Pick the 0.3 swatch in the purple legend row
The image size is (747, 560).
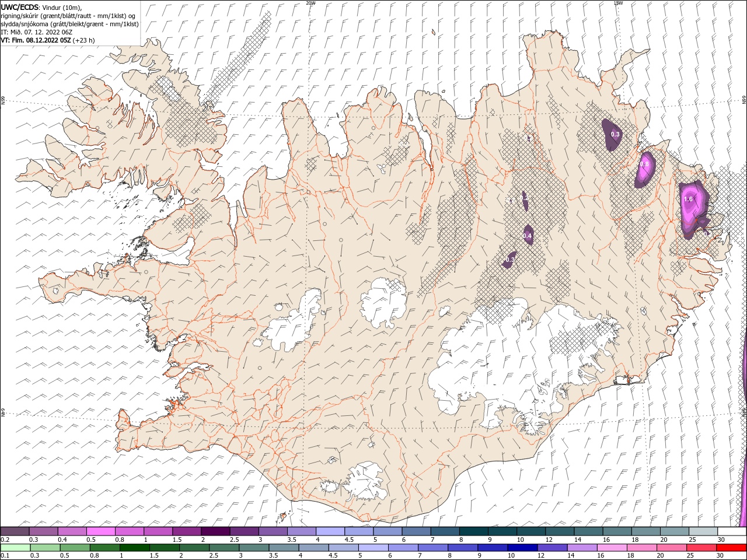click(x=43, y=531)
